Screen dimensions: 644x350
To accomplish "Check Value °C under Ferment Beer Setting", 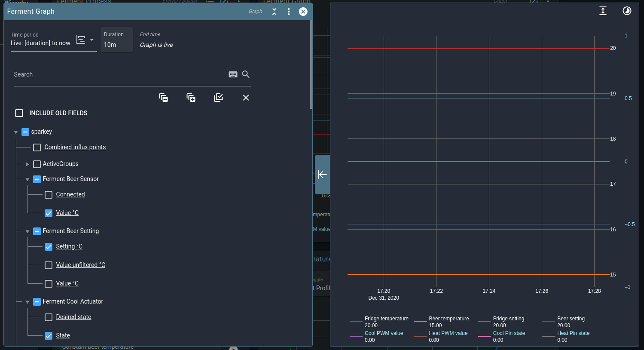I will tap(49, 284).
